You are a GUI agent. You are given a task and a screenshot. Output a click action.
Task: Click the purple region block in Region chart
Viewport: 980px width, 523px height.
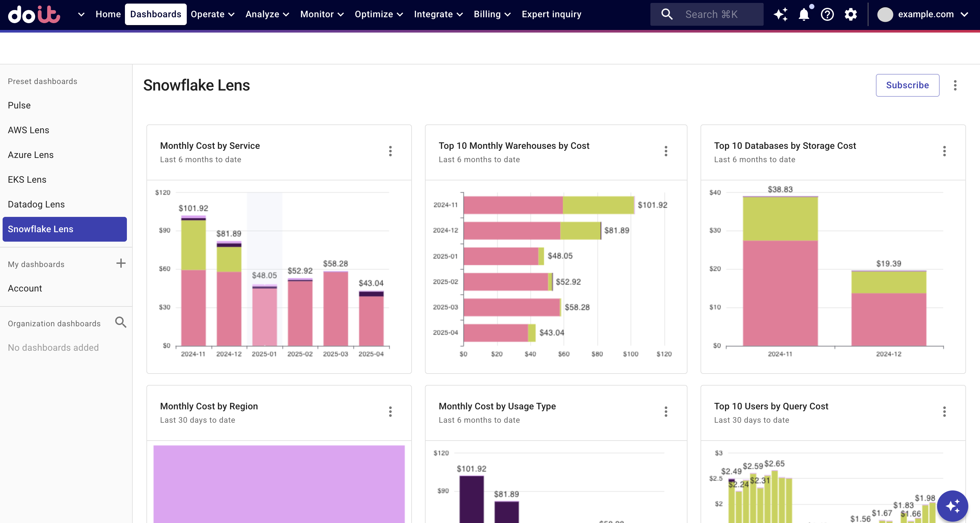pyautogui.click(x=279, y=484)
